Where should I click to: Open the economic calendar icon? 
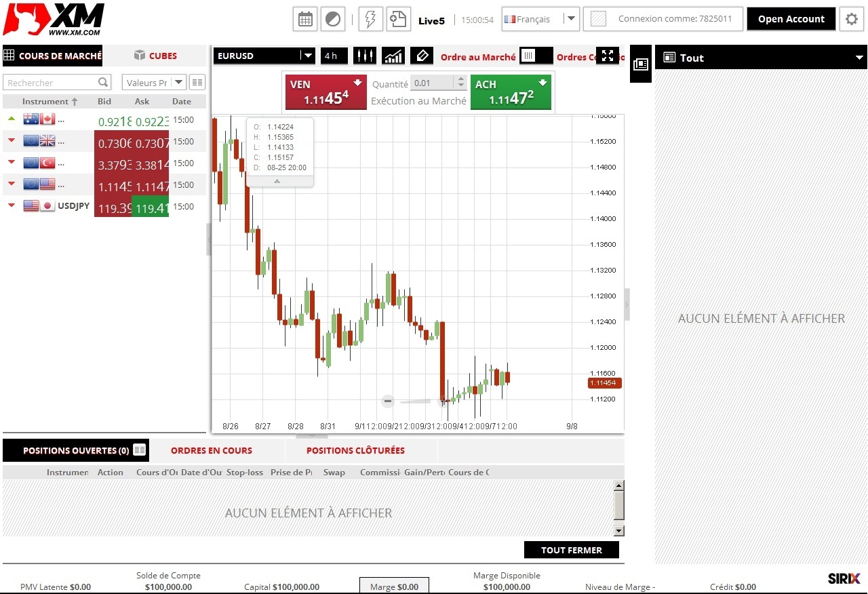[x=305, y=19]
